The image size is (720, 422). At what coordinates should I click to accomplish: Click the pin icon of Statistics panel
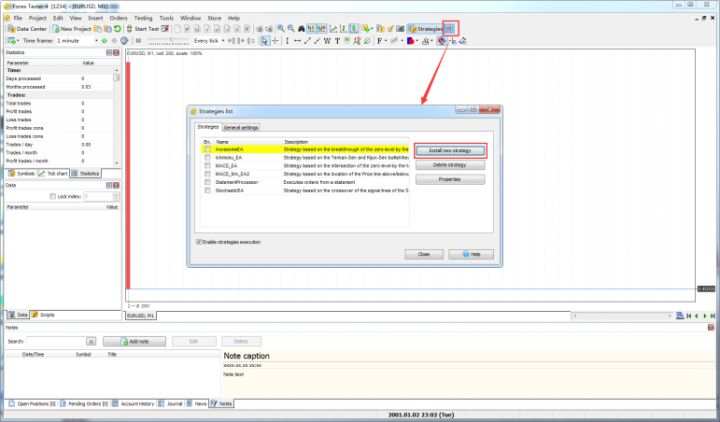click(x=109, y=53)
